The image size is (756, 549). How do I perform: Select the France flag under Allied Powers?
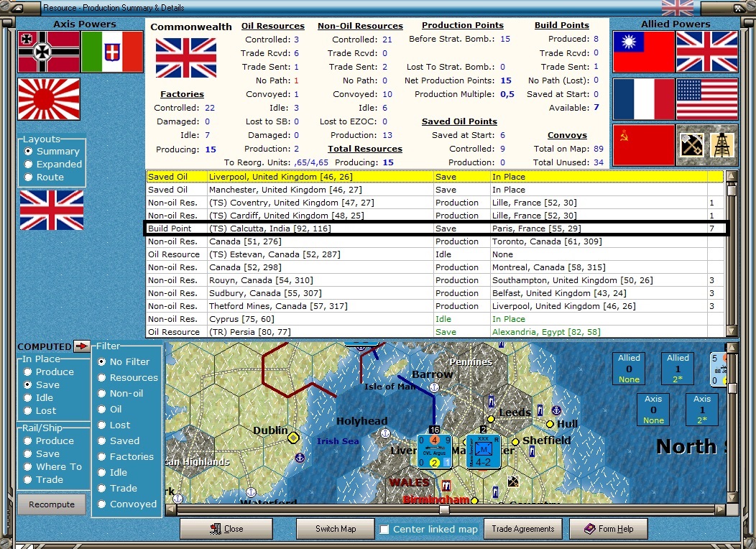coord(644,99)
